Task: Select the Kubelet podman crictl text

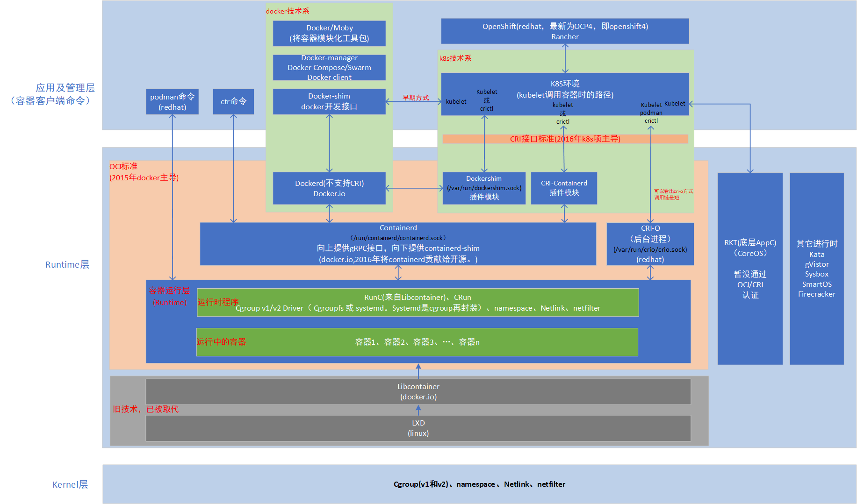Action: (x=651, y=113)
